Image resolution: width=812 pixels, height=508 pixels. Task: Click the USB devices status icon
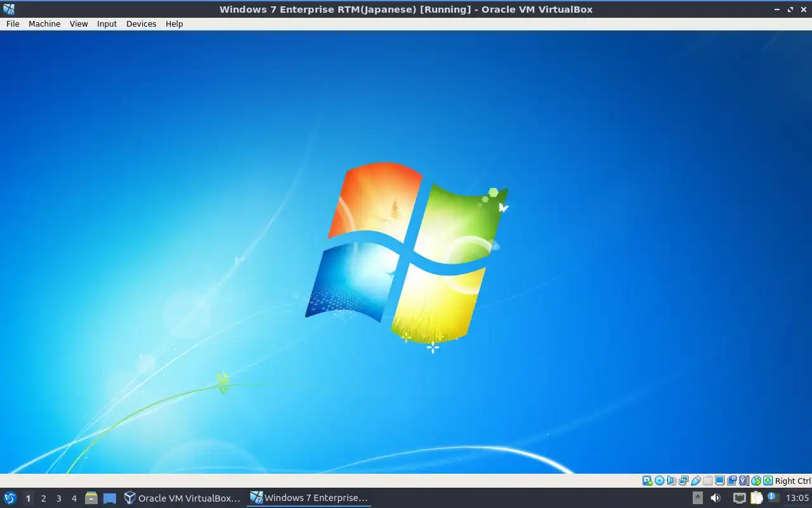point(696,481)
